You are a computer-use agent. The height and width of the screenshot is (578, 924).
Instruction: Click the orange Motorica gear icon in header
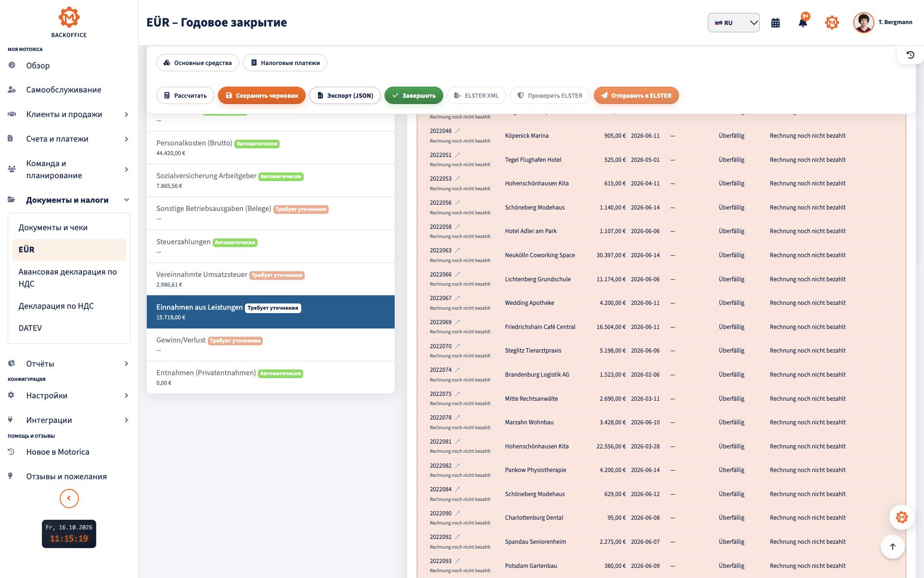[832, 23]
